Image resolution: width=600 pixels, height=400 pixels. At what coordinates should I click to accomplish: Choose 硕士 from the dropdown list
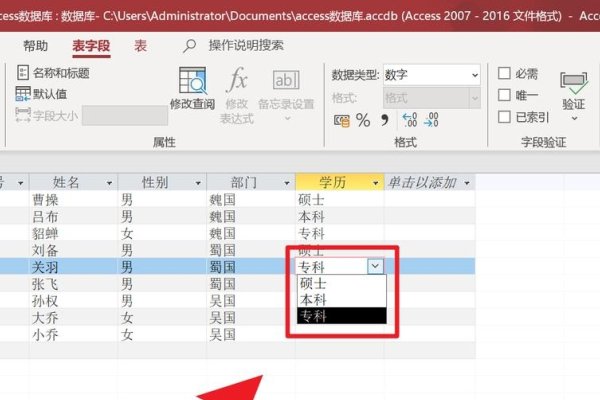[x=342, y=283]
